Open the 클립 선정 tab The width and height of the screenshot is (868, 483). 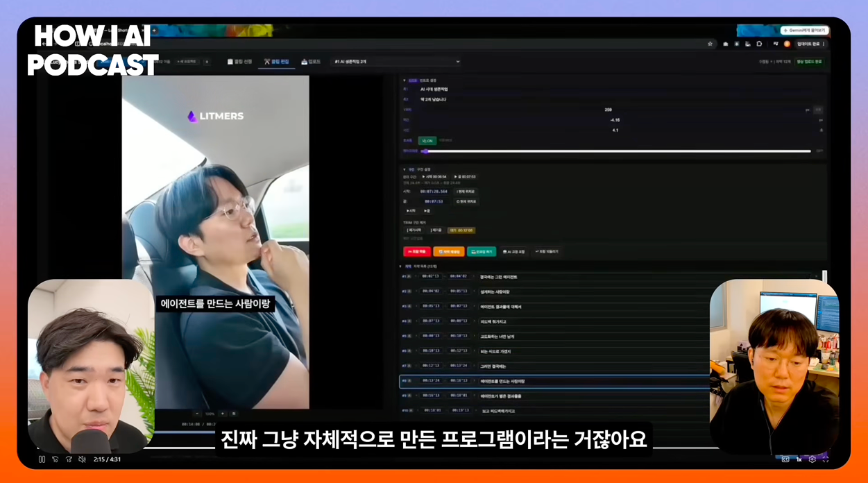pos(239,62)
